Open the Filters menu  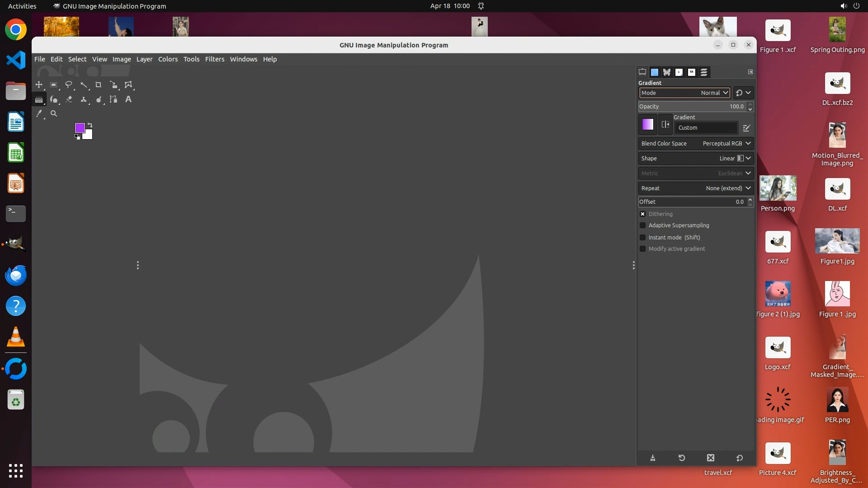pyautogui.click(x=214, y=59)
